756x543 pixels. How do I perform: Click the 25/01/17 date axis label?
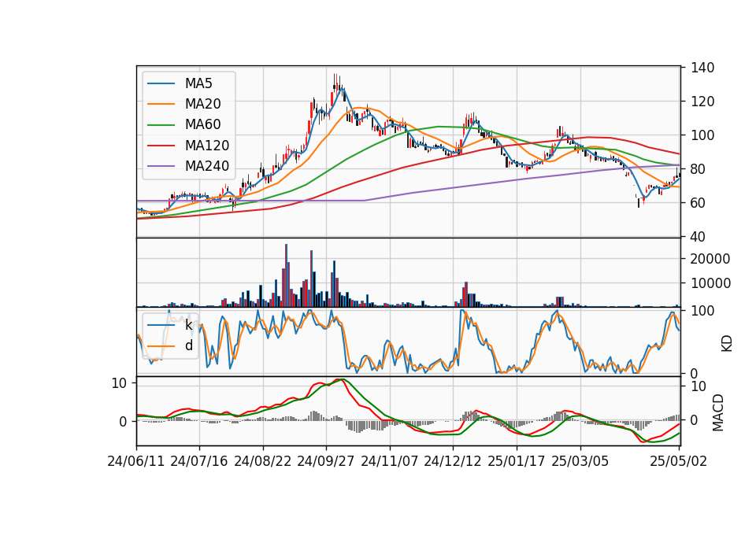(x=517, y=462)
